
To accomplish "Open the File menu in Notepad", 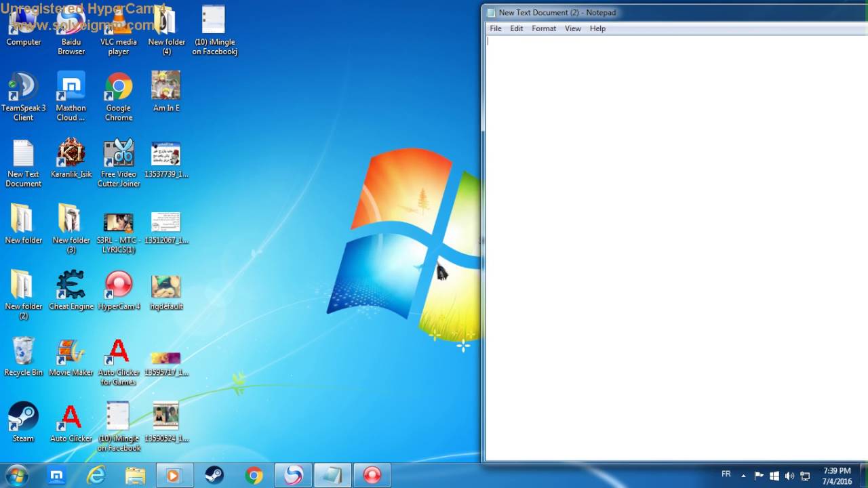I will (x=496, y=28).
